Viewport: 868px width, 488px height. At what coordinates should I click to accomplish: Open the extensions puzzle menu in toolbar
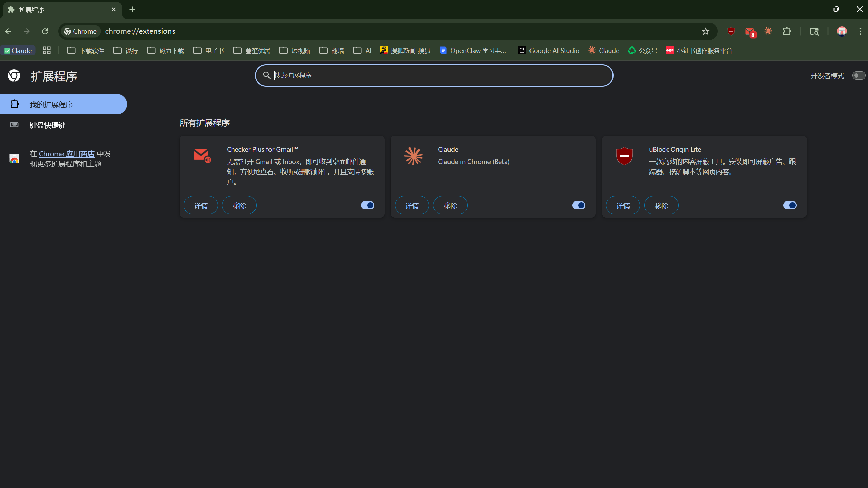[787, 31]
